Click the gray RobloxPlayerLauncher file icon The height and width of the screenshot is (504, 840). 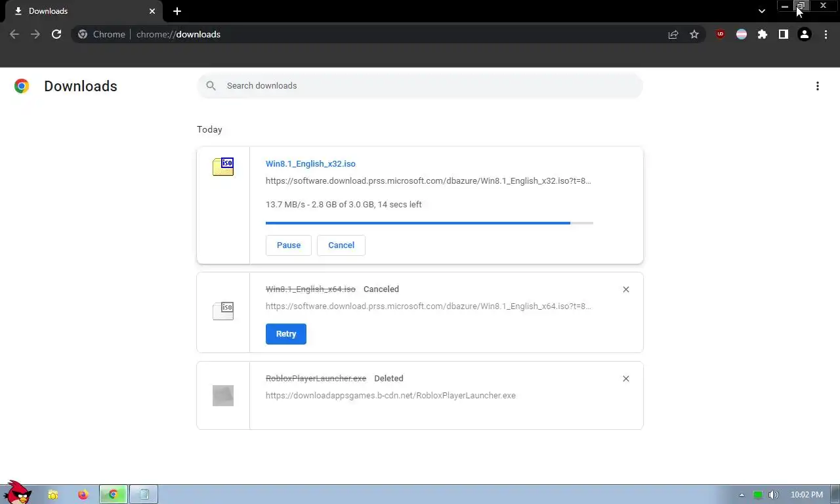pos(223,395)
